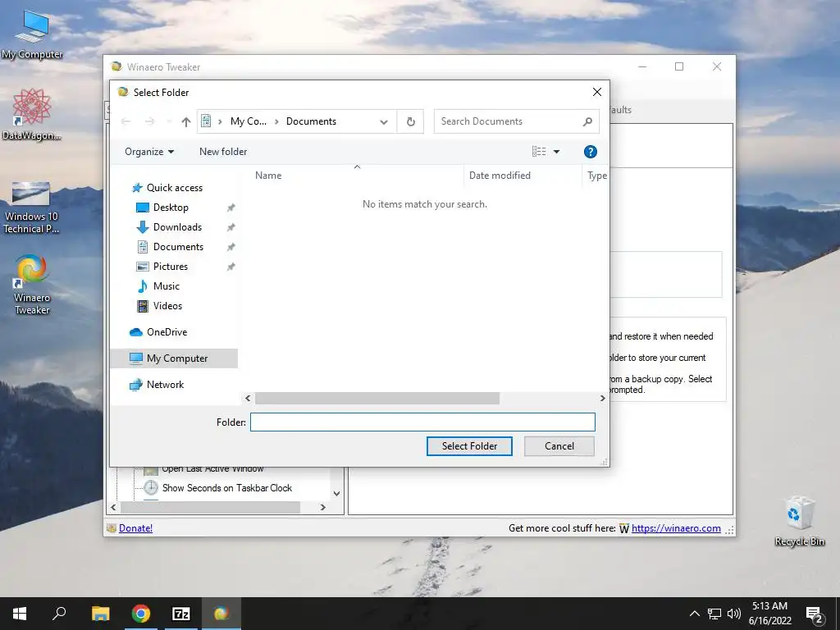Screen dimensions: 840x630
Task: Open 7-Zip from taskbar
Action: [181, 614]
